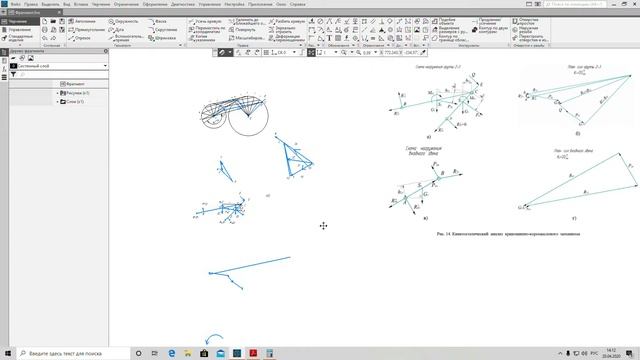Choose Переместить по координатам command

pos(207,29)
